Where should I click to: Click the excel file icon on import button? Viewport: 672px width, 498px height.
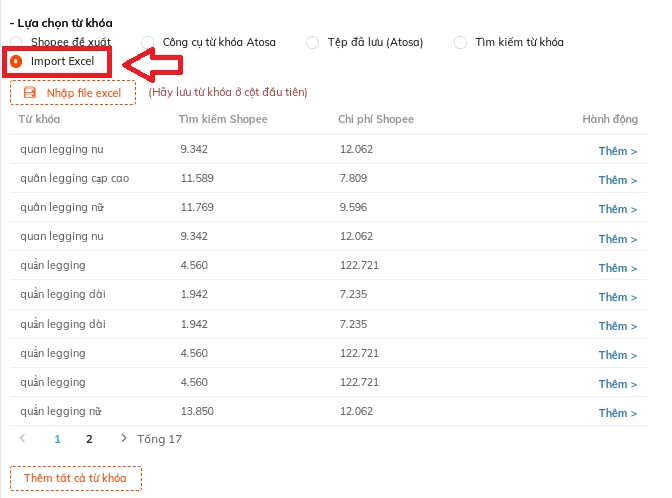[30, 93]
